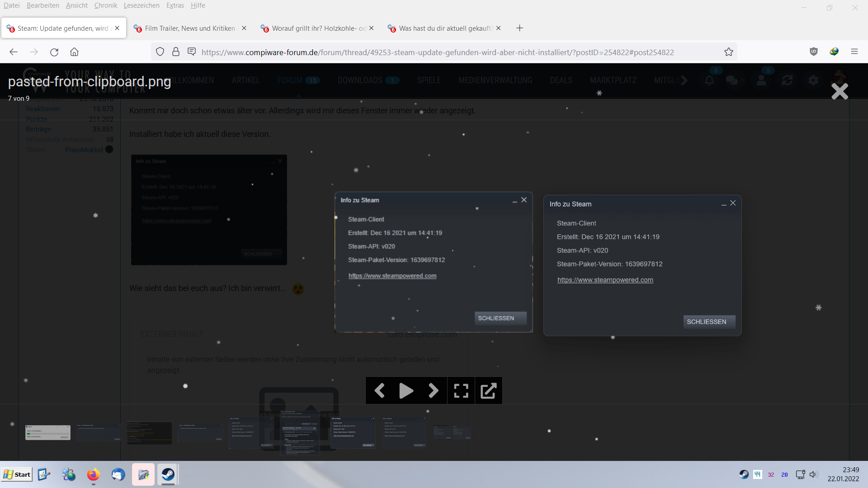Screen dimensions: 868x488
Task: Open the Bearbeiten menu
Action: pos(43,5)
